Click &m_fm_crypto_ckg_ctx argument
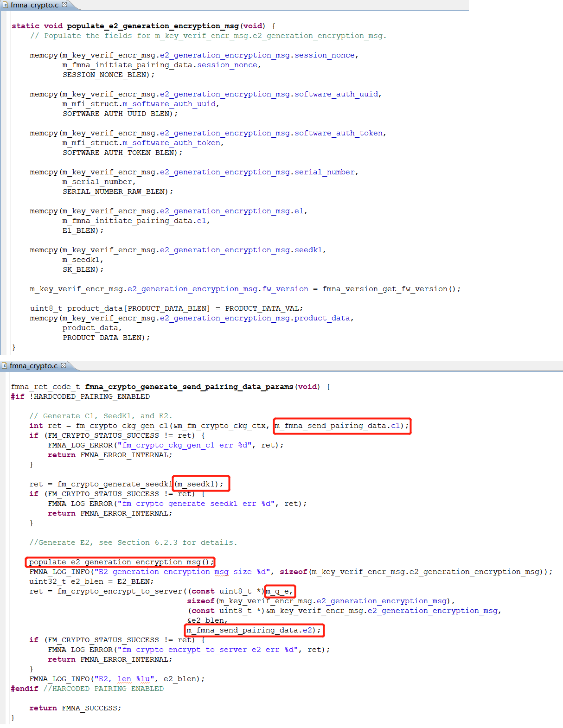This screenshot has width=563, height=728. pos(220,426)
